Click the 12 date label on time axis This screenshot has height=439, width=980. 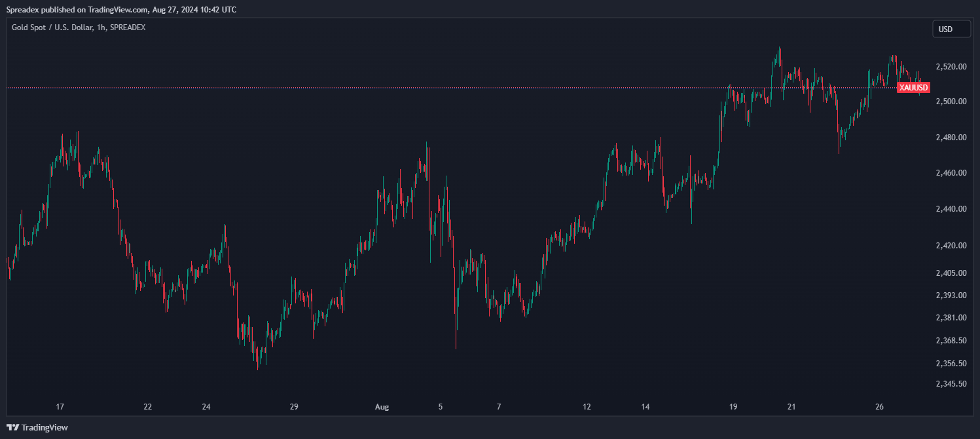pos(587,407)
